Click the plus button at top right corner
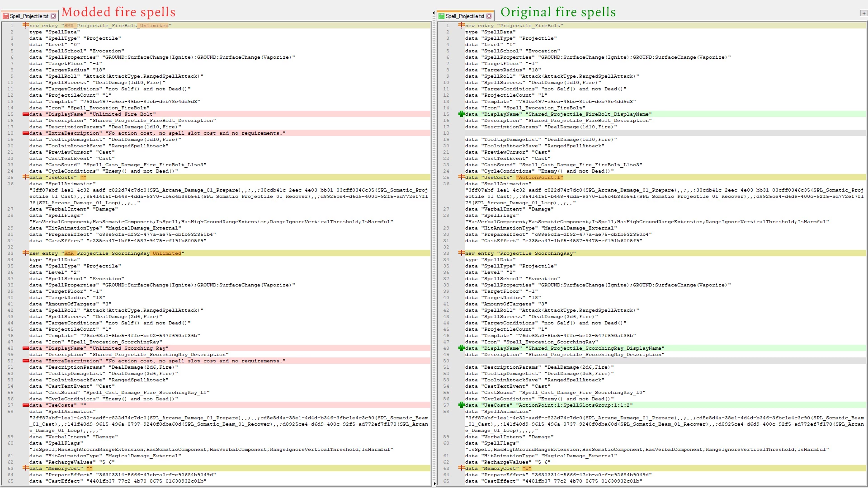The height and width of the screenshot is (488, 868). (x=863, y=14)
